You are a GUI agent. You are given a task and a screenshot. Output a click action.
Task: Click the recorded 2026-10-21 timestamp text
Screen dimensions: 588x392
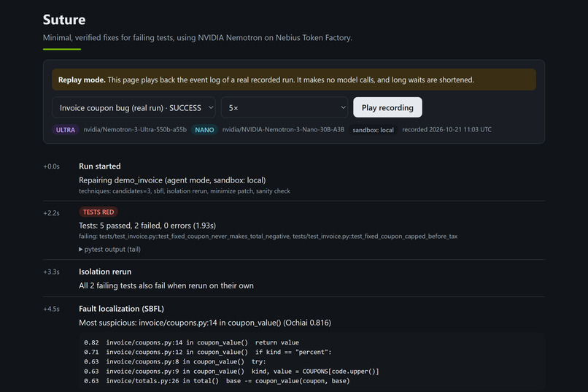(446, 129)
